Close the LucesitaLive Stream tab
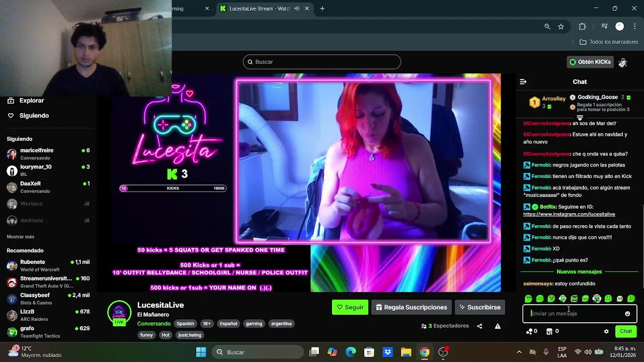The width and height of the screenshot is (644, 362). 307,9
